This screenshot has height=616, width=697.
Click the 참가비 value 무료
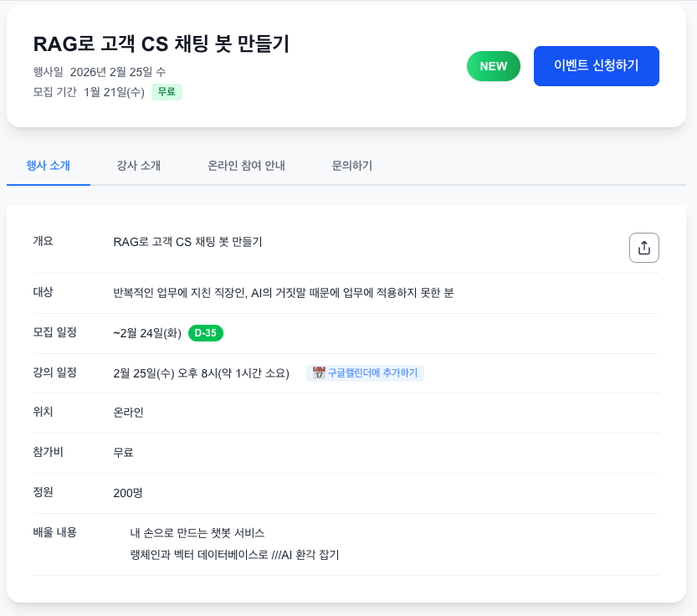pyautogui.click(x=123, y=453)
